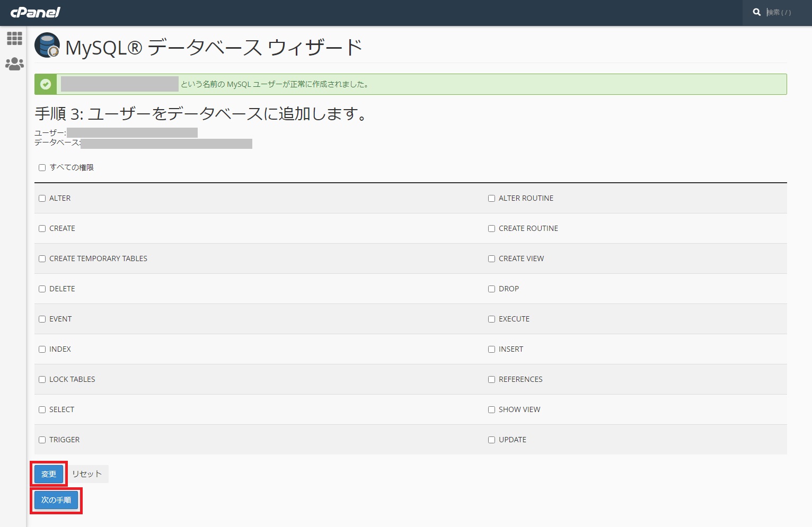
Task: Enable SHOW VIEW checkbox
Action: [491, 409]
